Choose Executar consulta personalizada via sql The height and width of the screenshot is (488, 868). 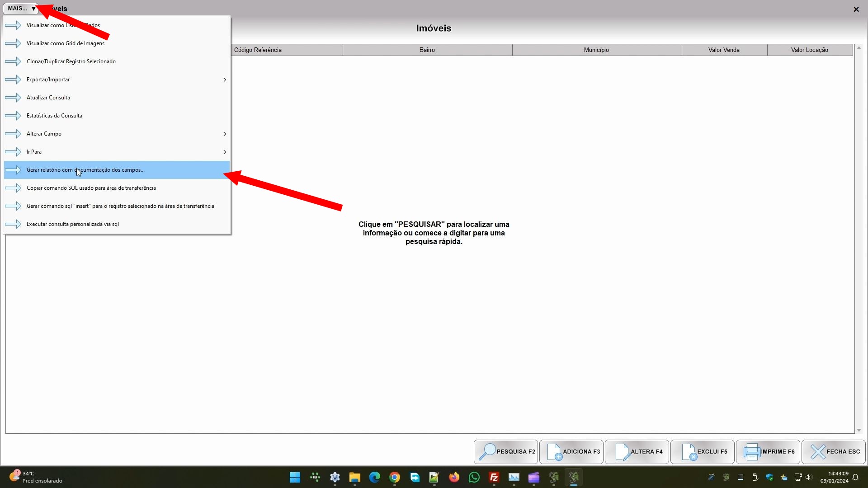tap(73, 224)
